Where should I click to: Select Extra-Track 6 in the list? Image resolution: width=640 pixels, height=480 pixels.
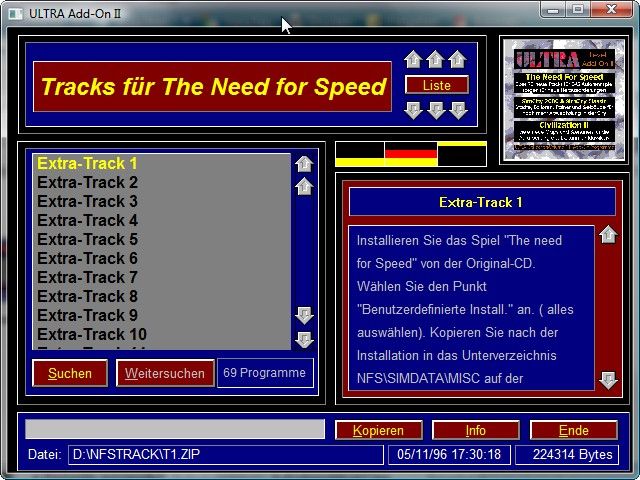click(x=162, y=258)
